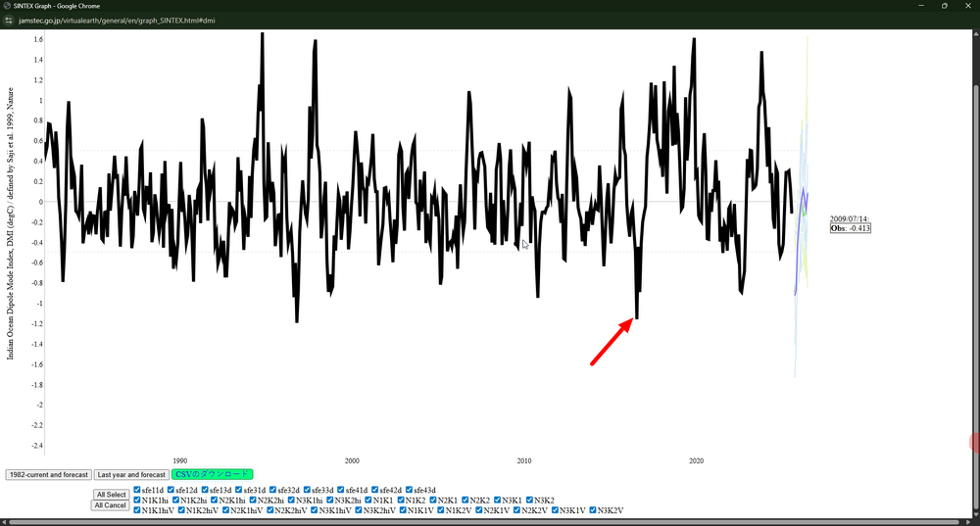980x526 pixels.
Task: Toggle the N3K1 checkbox
Action: pos(498,500)
